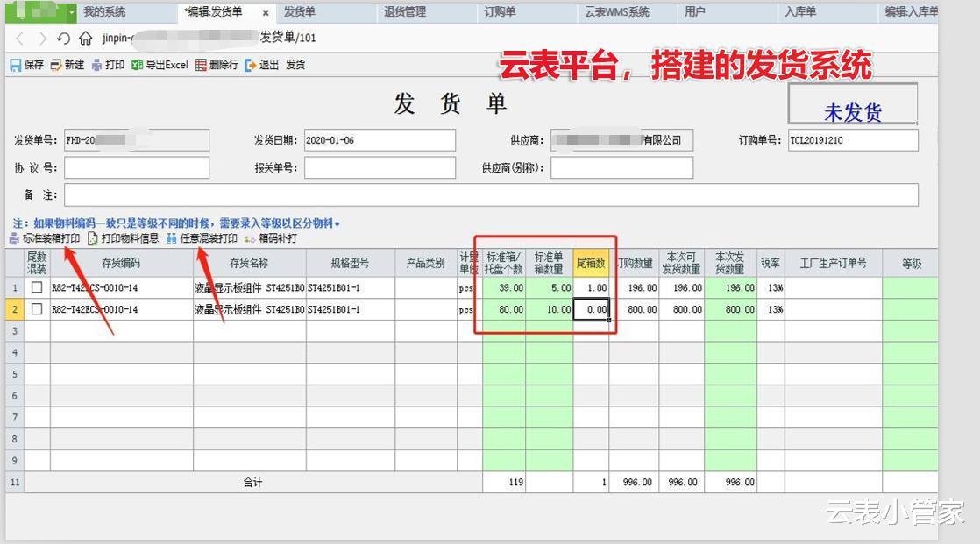The width and height of the screenshot is (980, 544).
Task: Click 任意混装打印 icon
Action: coord(171,238)
